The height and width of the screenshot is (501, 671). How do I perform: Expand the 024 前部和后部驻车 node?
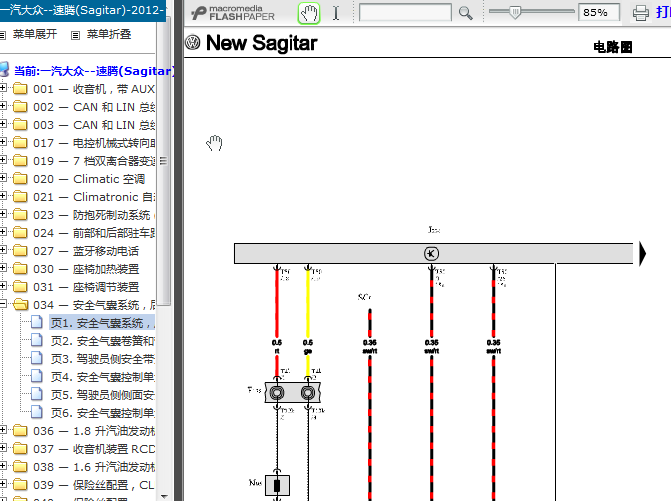(3, 232)
